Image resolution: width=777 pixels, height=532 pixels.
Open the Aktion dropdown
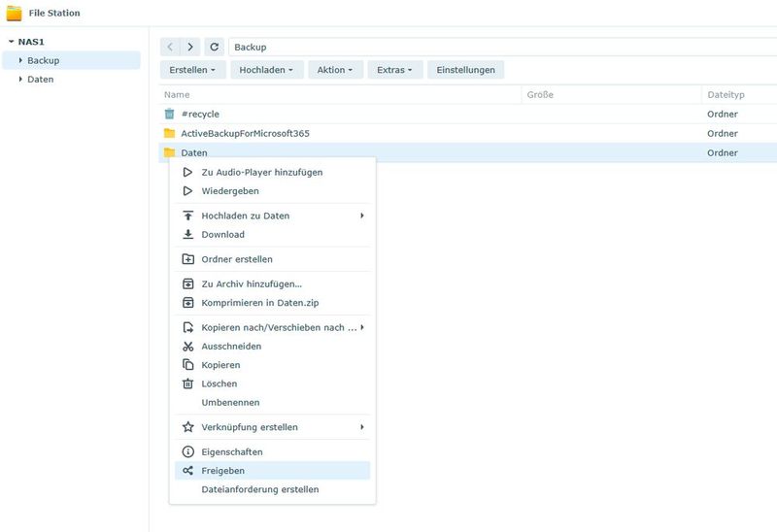335,70
